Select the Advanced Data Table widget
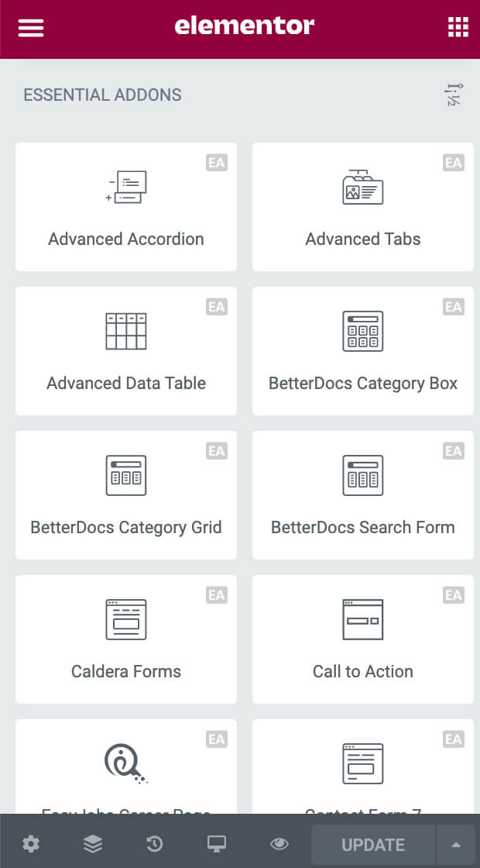The image size is (480, 868). [x=125, y=351]
